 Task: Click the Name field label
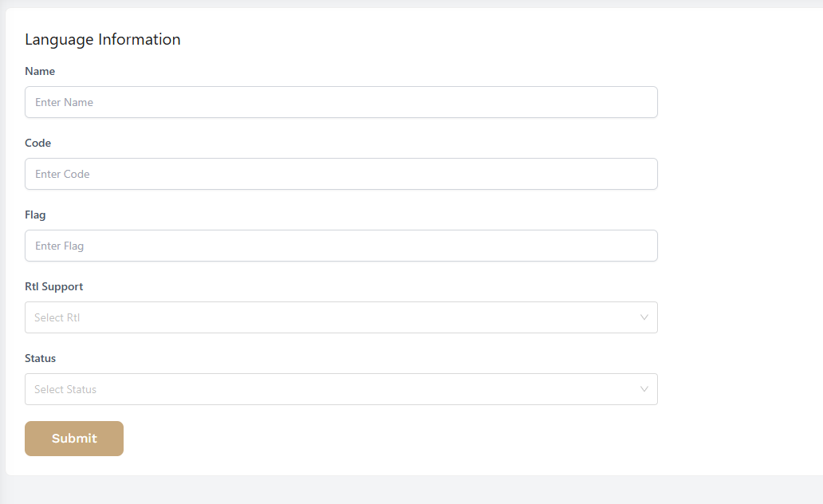pyautogui.click(x=40, y=71)
